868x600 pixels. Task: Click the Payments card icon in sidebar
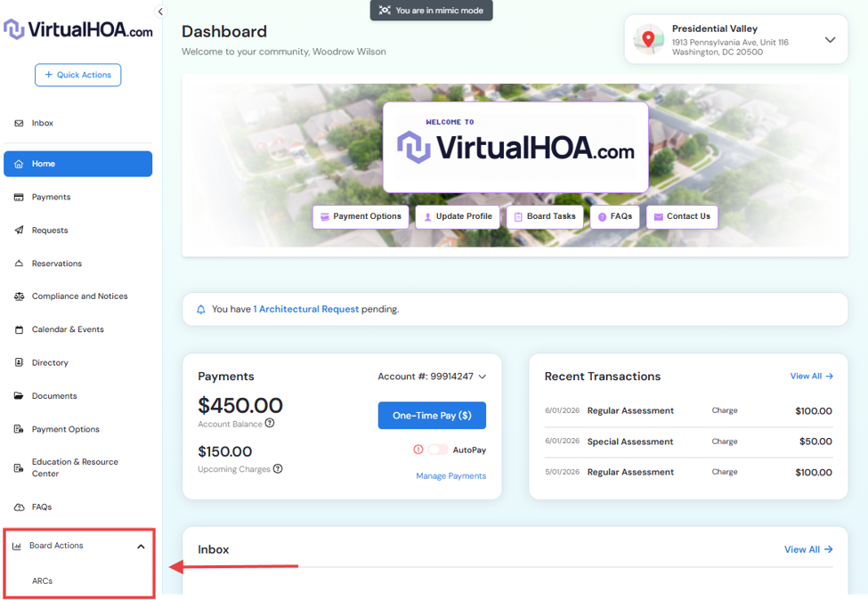(19, 197)
